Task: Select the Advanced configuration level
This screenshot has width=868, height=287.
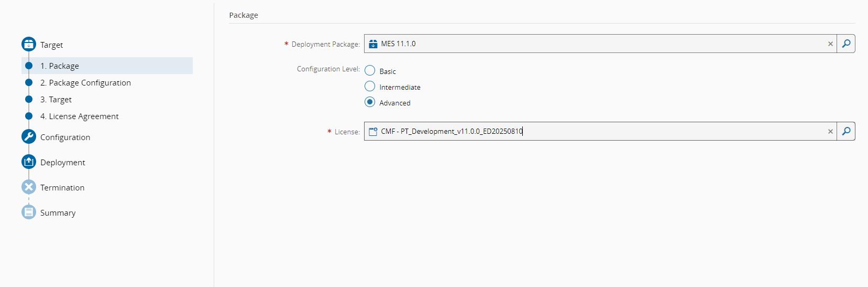Action: click(x=370, y=102)
